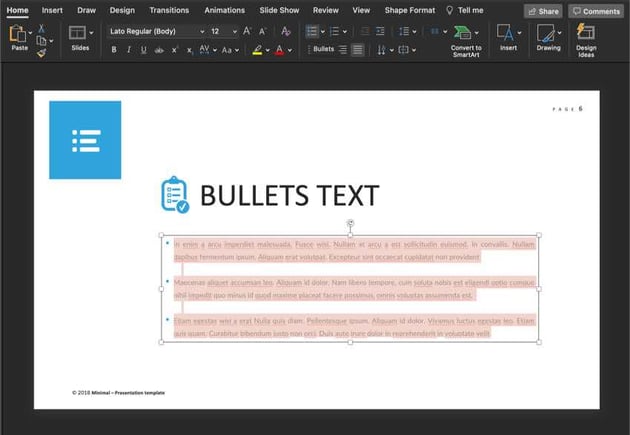Open the Shape Format tab
This screenshot has height=435, width=630.
[x=409, y=10]
